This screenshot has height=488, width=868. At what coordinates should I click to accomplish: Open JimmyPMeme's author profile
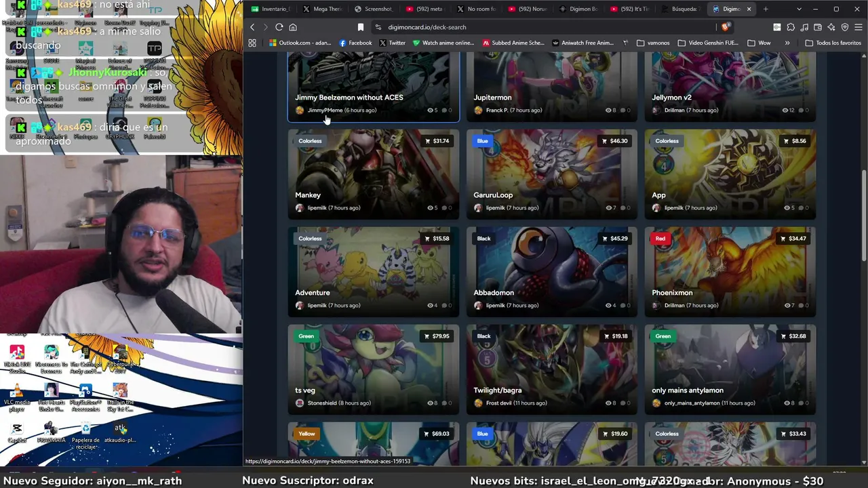pos(325,110)
